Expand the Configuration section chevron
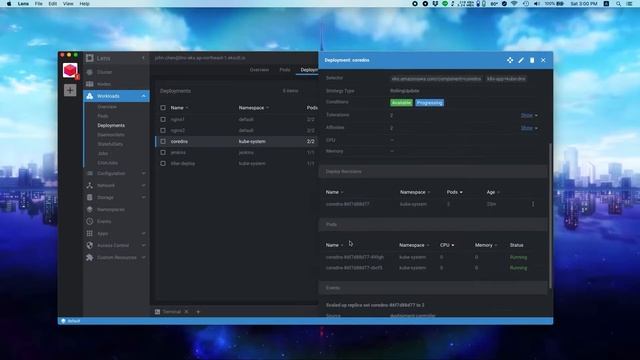The height and width of the screenshot is (360, 640). tap(143, 173)
